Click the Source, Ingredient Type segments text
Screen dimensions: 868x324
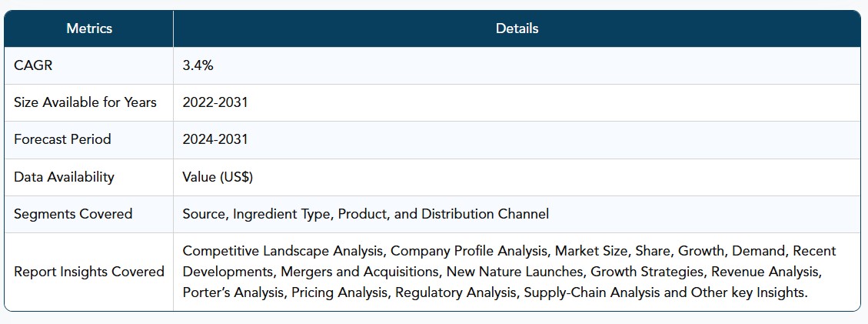[x=258, y=214]
